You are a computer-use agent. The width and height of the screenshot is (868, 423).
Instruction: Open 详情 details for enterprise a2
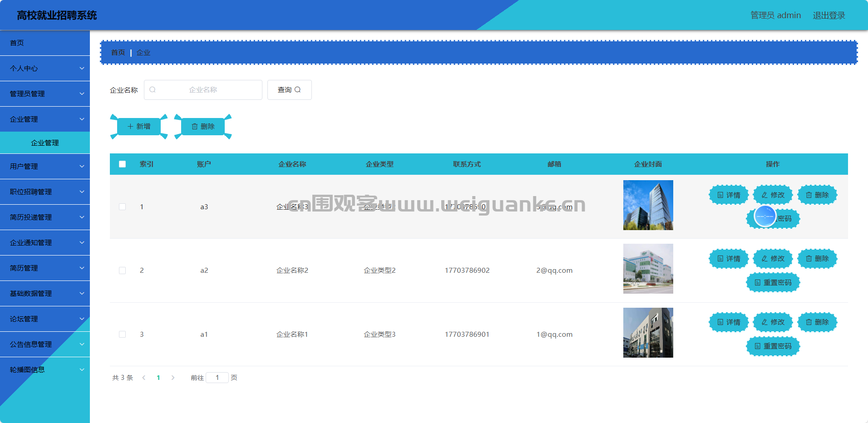tap(729, 259)
